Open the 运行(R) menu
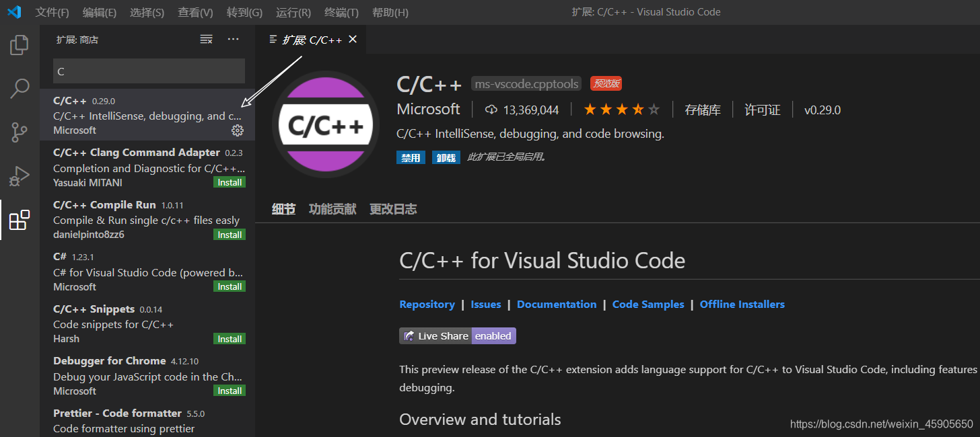Screen dimensions: 980x437 tap(293, 12)
